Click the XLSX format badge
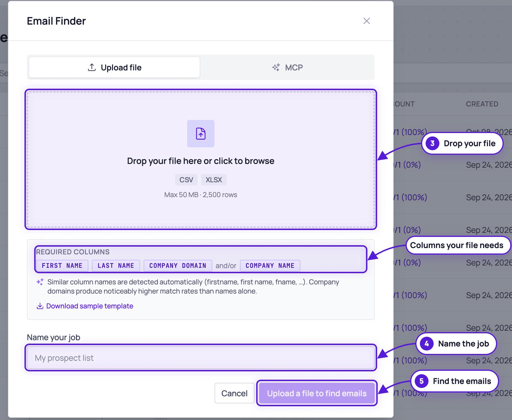 tap(214, 180)
